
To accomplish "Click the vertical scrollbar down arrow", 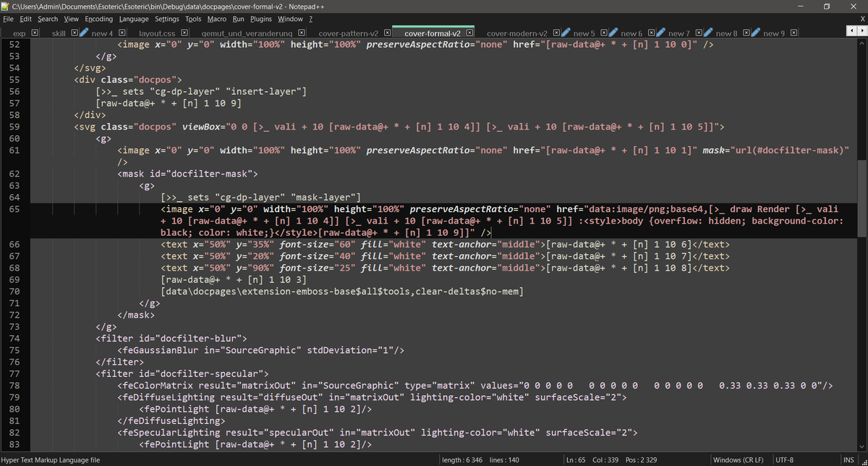I will (x=862, y=446).
